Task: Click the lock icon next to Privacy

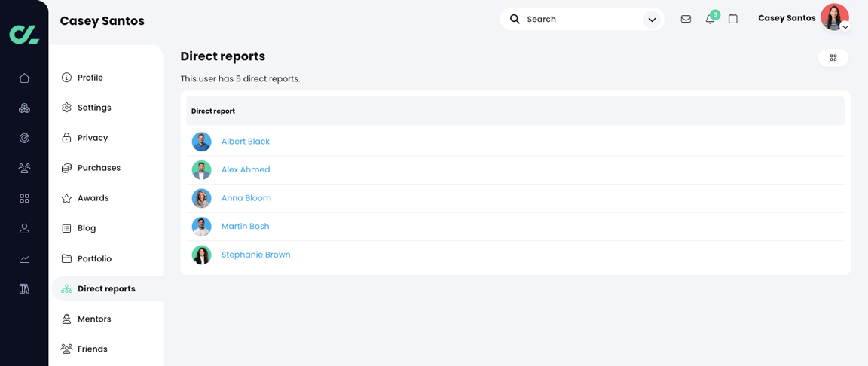Action: [x=66, y=138]
